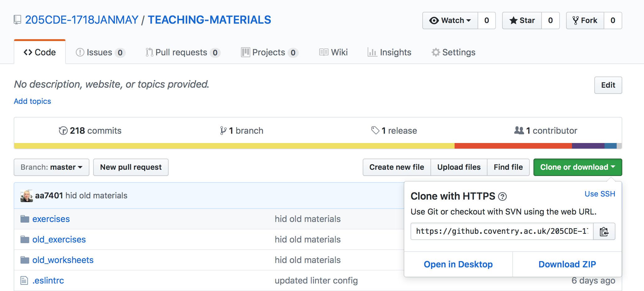Click the Find file button
Viewport: 644px width, 291px height.
point(508,167)
